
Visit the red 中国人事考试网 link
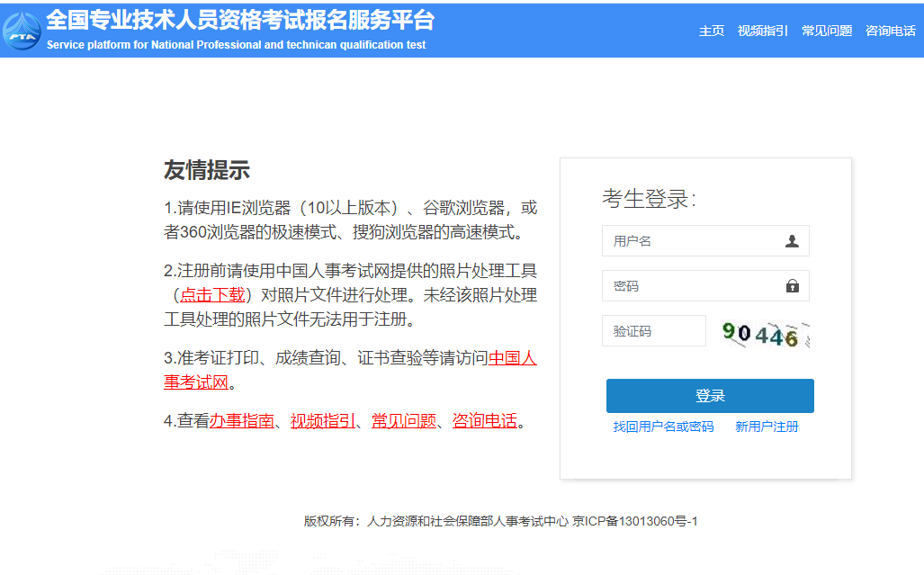(x=512, y=358)
